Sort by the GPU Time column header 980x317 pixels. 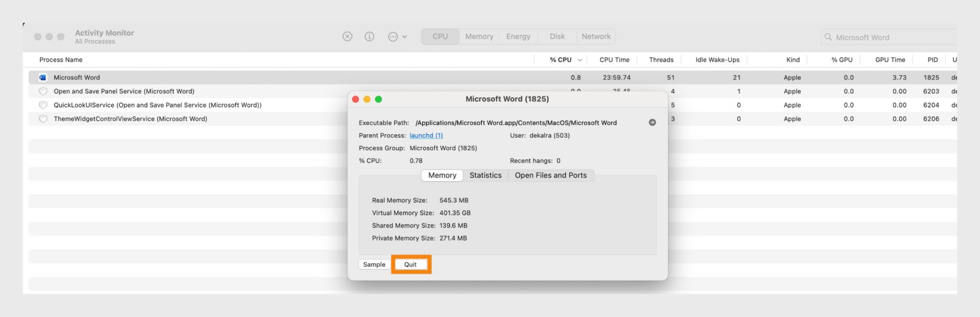(890, 60)
